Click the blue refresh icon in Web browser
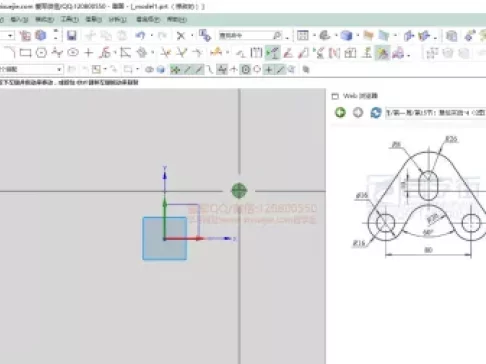The image size is (486, 364). (376, 113)
